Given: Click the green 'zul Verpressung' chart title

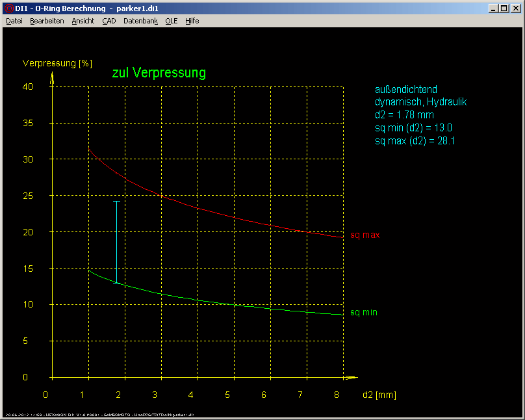Looking at the screenshot, I should [159, 73].
